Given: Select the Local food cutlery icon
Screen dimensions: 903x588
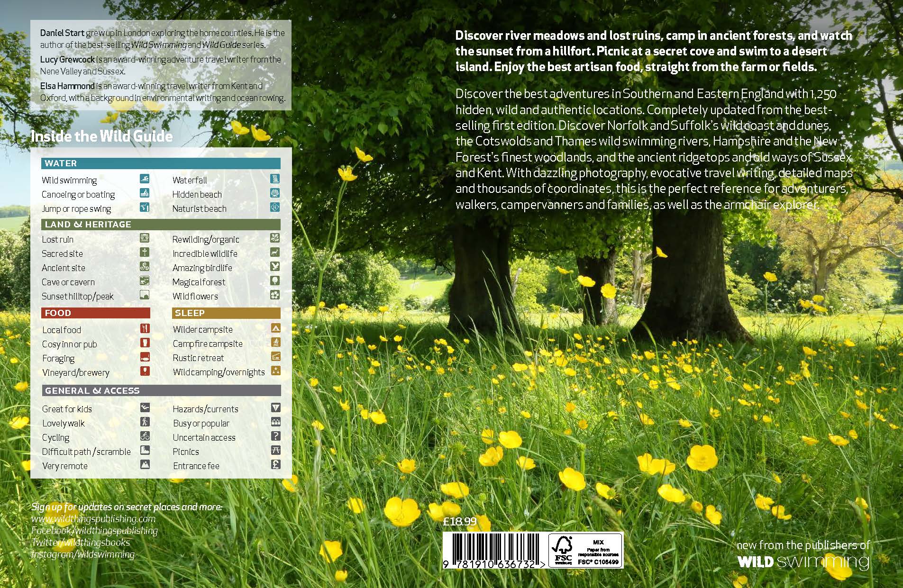Looking at the screenshot, I should coord(145,329).
